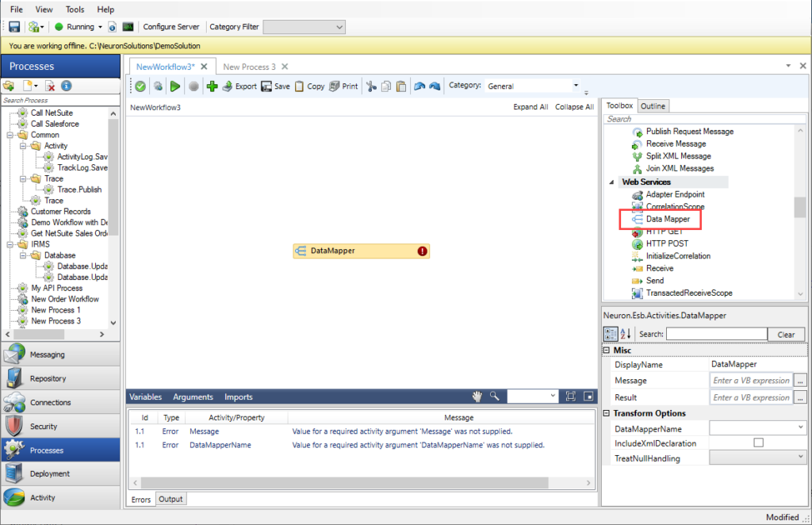This screenshot has width=812, height=525.
Task: Click the validate checkmark icon in workflow toolbar
Action: 140,86
